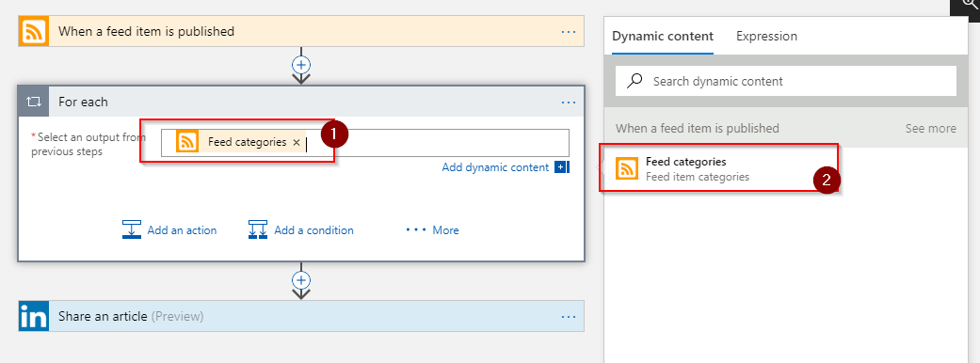Open the ellipsis menu for the feed trigger
Image resolution: width=980 pixels, height=363 pixels.
568,31
